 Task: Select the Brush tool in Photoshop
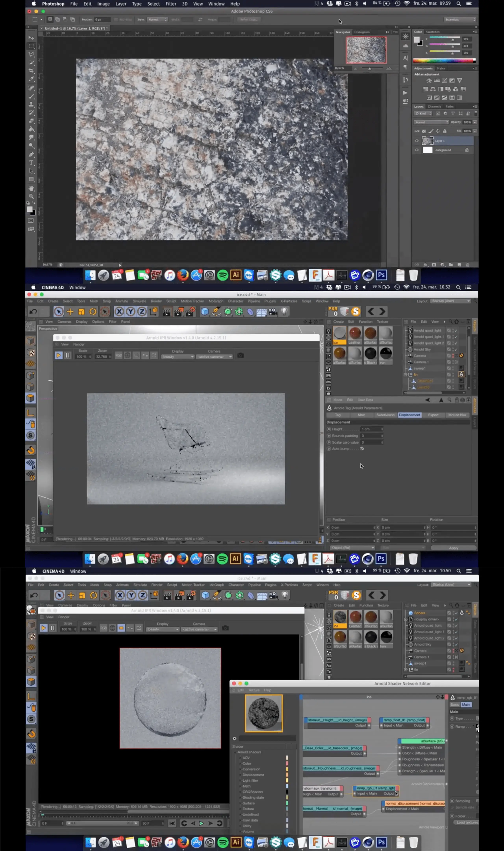tap(31, 96)
